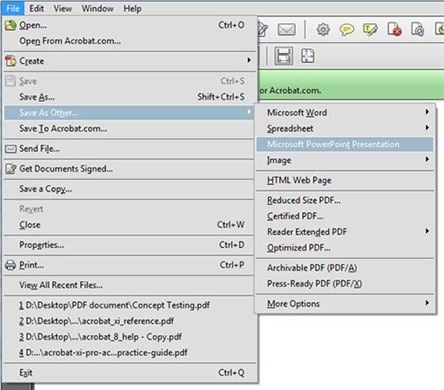The image size is (444, 390).
Task: Open recent file Concept Testing.pdf
Action: click(x=129, y=305)
